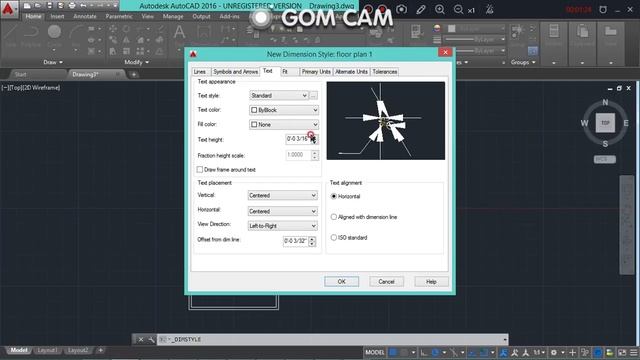Select the Line tool in the Draw panel
Image resolution: width=640 pixels, height=360 pixels.
[x=11, y=36]
